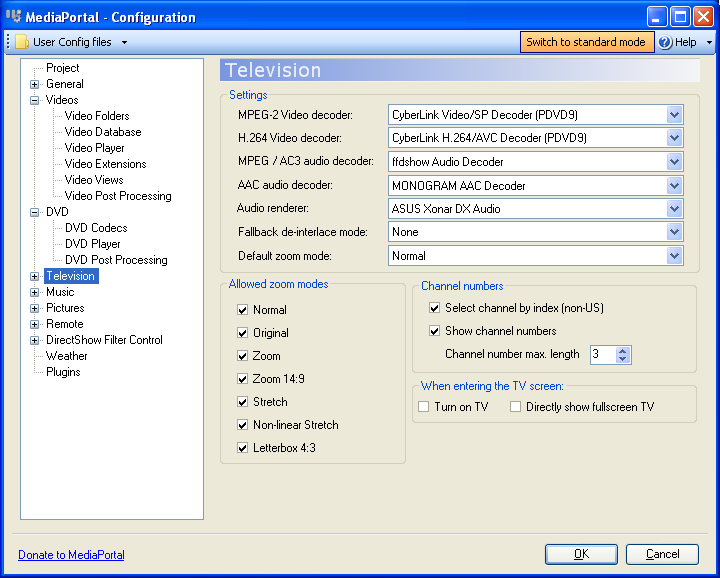The height and width of the screenshot is (578, 720).
Task: Click the Help question mark icon
Action: 665,42
